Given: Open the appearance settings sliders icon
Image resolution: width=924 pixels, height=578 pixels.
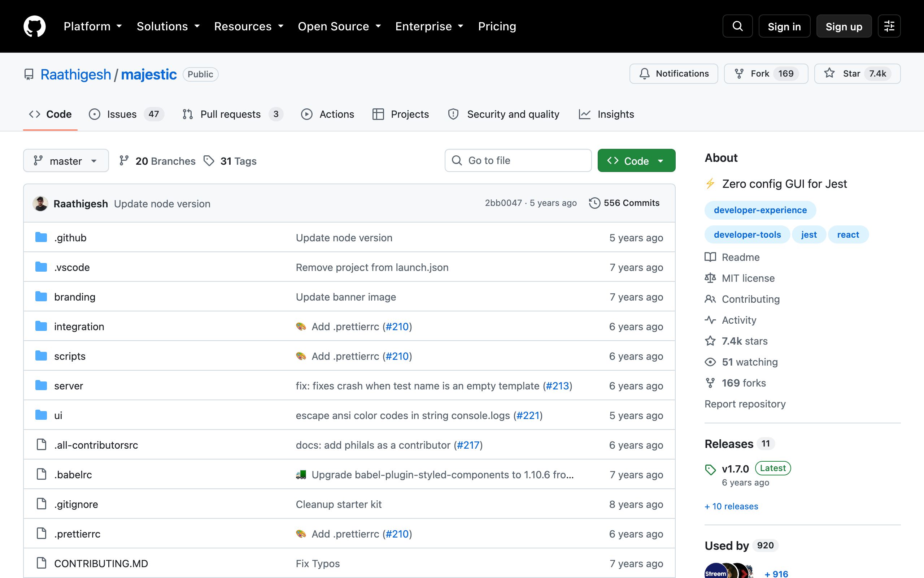Looking at the screenshot, I should point(889,26).
